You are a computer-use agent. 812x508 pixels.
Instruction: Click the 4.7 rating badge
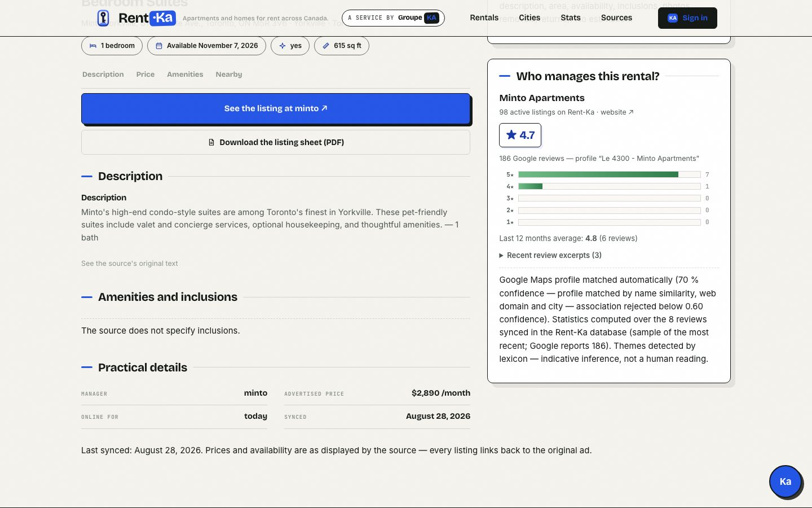[520, 135]
